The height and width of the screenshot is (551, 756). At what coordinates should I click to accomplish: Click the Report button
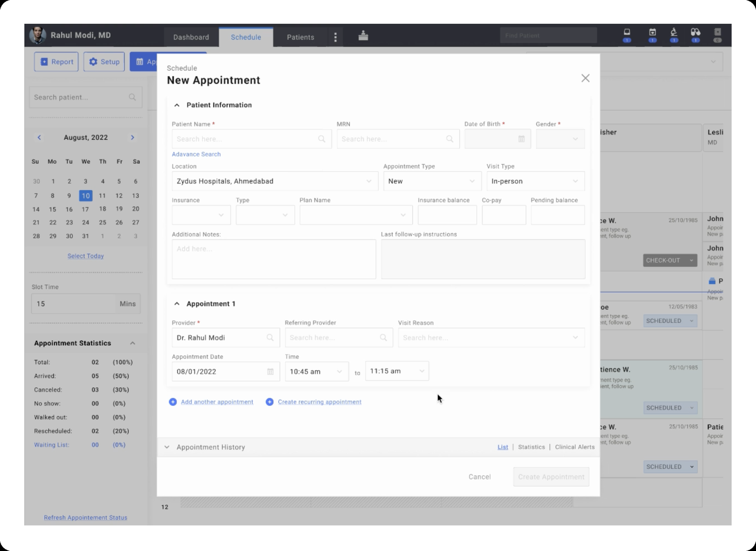tap(57, 62)
